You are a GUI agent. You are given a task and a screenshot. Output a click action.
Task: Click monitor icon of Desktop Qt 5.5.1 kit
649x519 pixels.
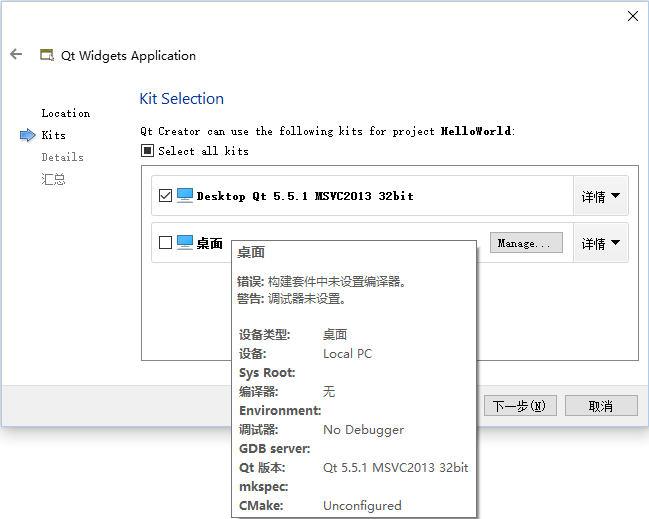coord(185,195)
